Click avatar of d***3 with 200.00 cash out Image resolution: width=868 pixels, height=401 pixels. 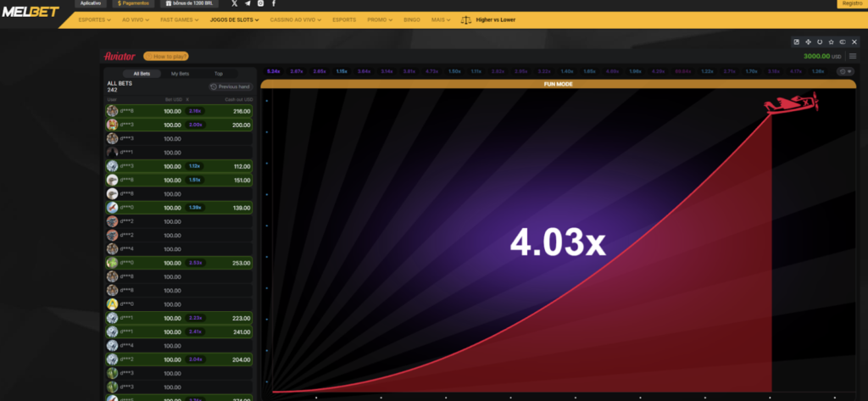coord(113,125)
